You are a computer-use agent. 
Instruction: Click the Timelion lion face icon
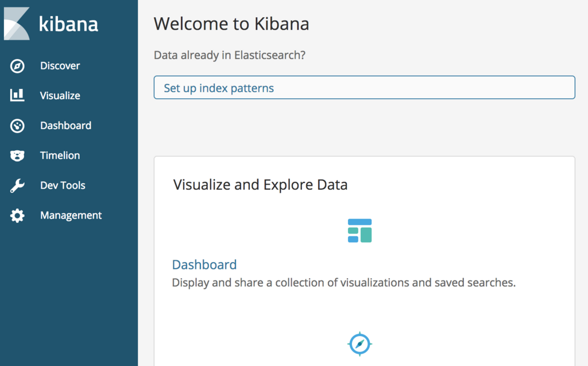(x=17, y=155)
